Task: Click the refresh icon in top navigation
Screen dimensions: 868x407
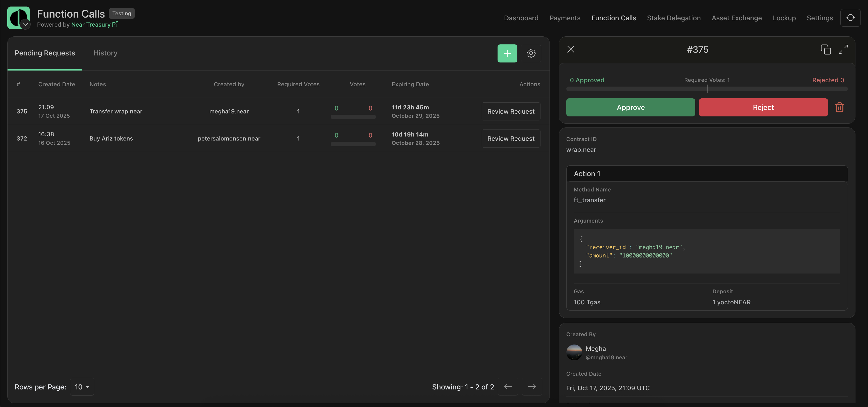Action: pos(850,18)
